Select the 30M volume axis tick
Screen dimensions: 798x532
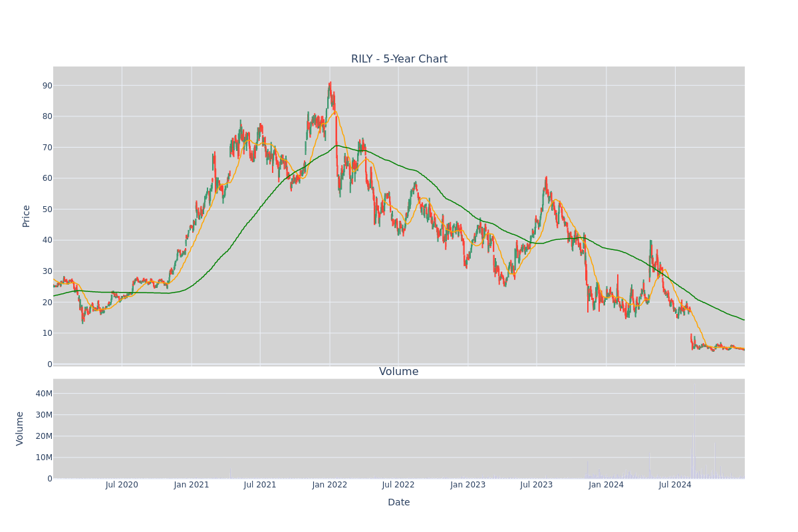click(x=45, y=415)
